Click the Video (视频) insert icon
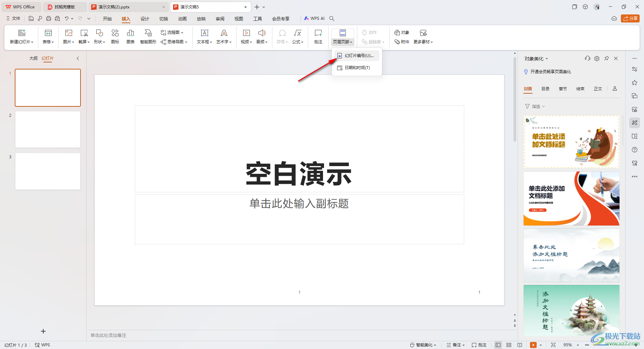Screen dimensions: 644x349 [x=247, y=33]
